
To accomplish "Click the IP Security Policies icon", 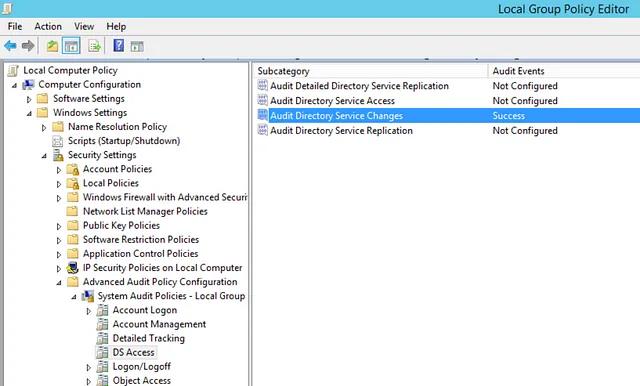I will click(73, 268).
